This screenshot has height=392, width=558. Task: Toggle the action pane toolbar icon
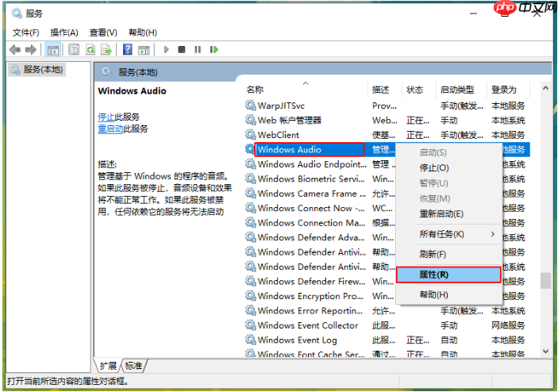[x=144, y=49]
